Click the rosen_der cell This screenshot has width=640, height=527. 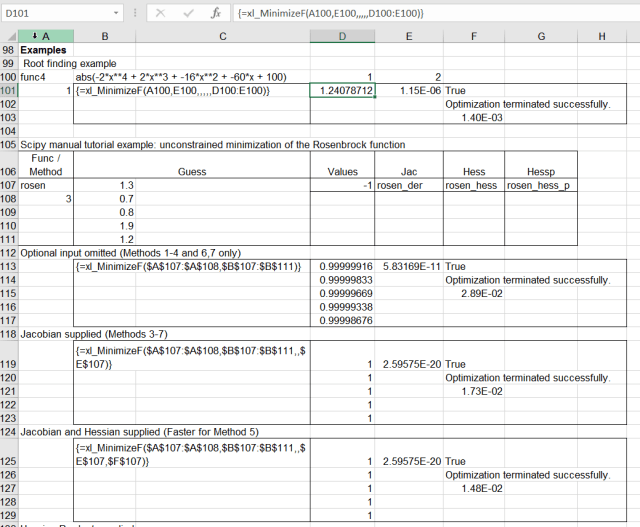click(409, 185)
